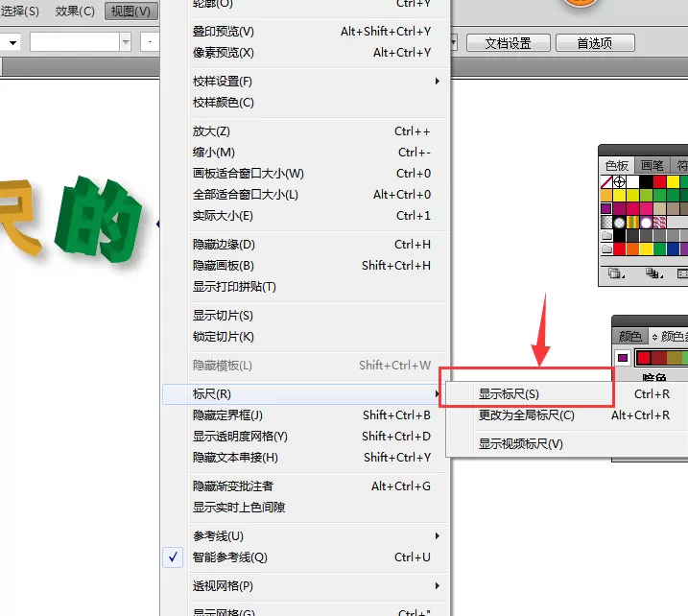Pick dark red color in Color Guide strip
688x616 pixels.
(x=658, y=358)
